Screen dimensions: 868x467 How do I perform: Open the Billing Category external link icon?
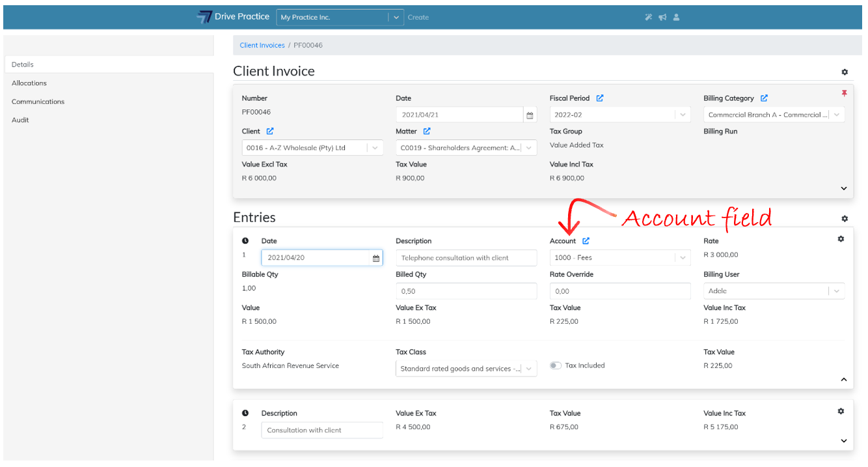(x=764, y=98)
